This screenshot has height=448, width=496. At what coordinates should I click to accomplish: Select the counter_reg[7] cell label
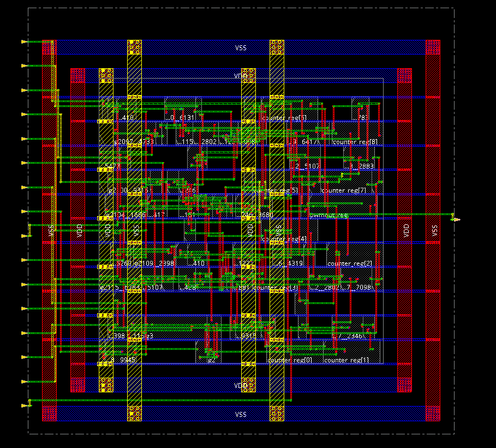click(344, 190)
